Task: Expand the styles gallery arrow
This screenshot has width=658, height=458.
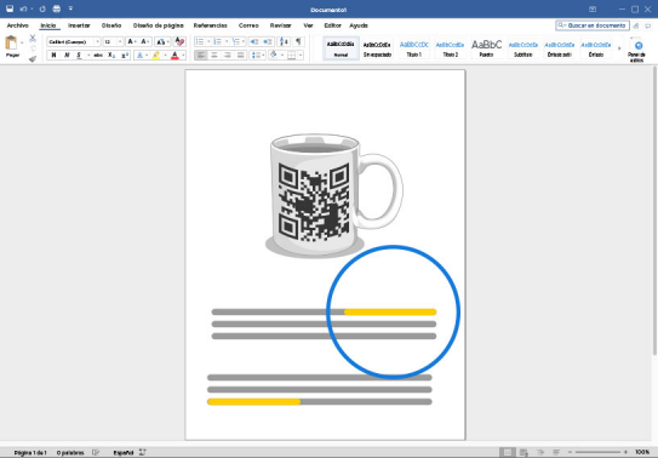Action: click(x=619, y=48)
